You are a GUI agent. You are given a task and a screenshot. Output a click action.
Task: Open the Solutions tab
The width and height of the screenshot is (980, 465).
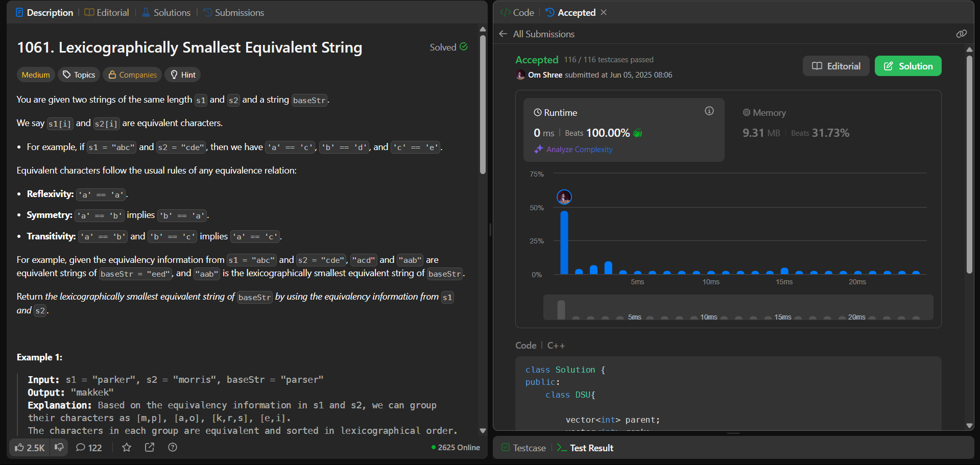click(166, 12)
